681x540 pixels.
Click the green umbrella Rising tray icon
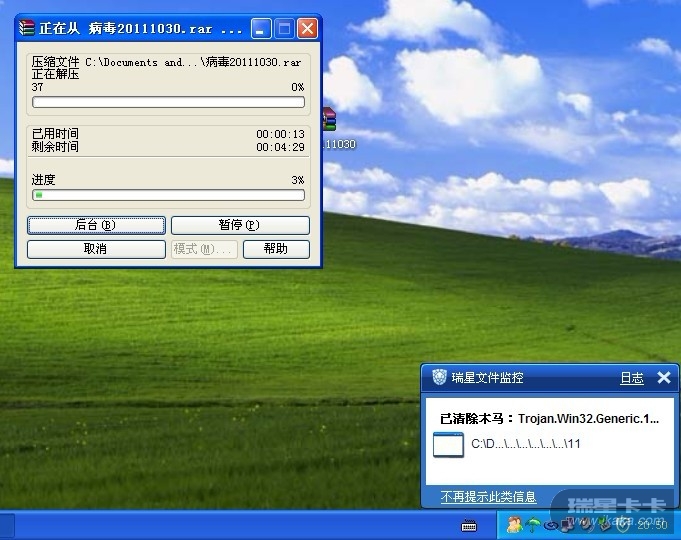(x=532, y=525)
